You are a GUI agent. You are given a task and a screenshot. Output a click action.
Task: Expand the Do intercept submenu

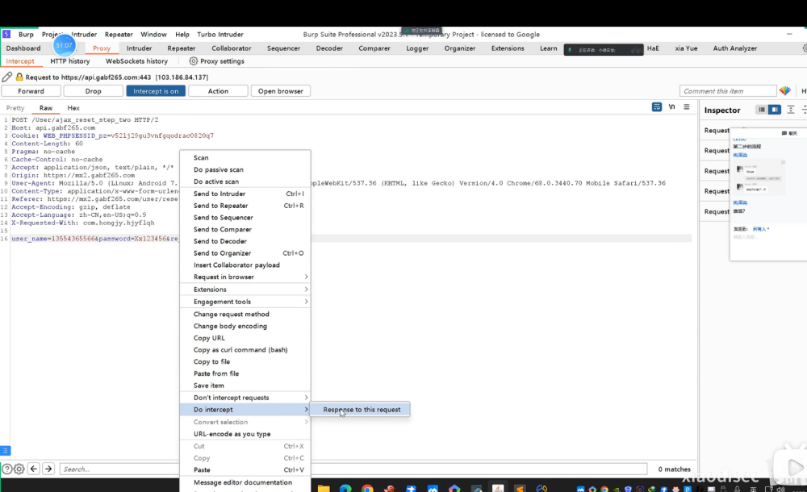click(x=245, y=409)
